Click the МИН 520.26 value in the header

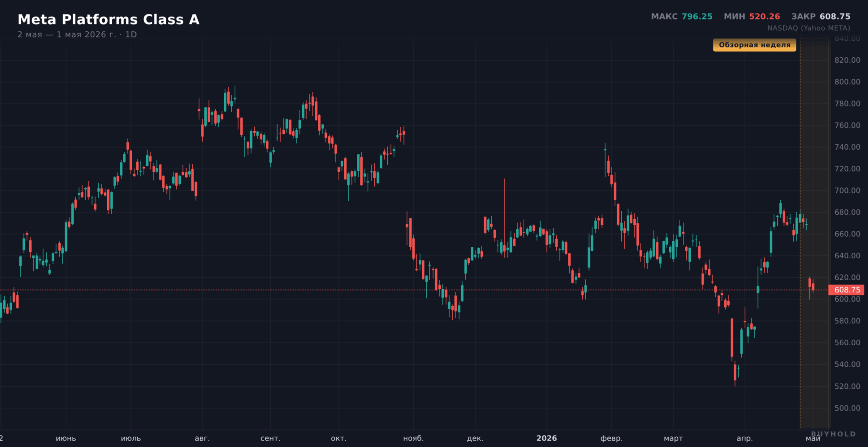click(752, 17)
